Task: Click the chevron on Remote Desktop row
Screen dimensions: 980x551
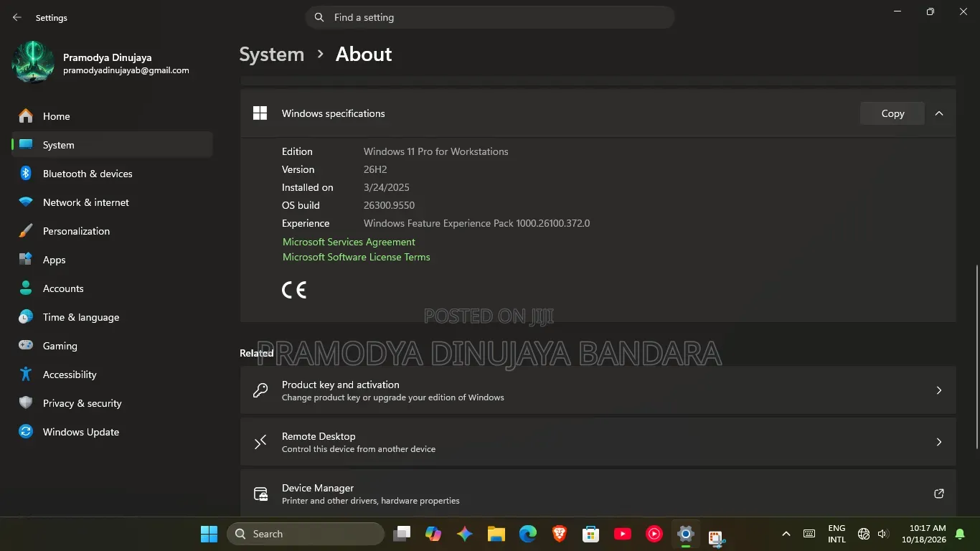Action: pyautogui.click(x=939, y=442)
